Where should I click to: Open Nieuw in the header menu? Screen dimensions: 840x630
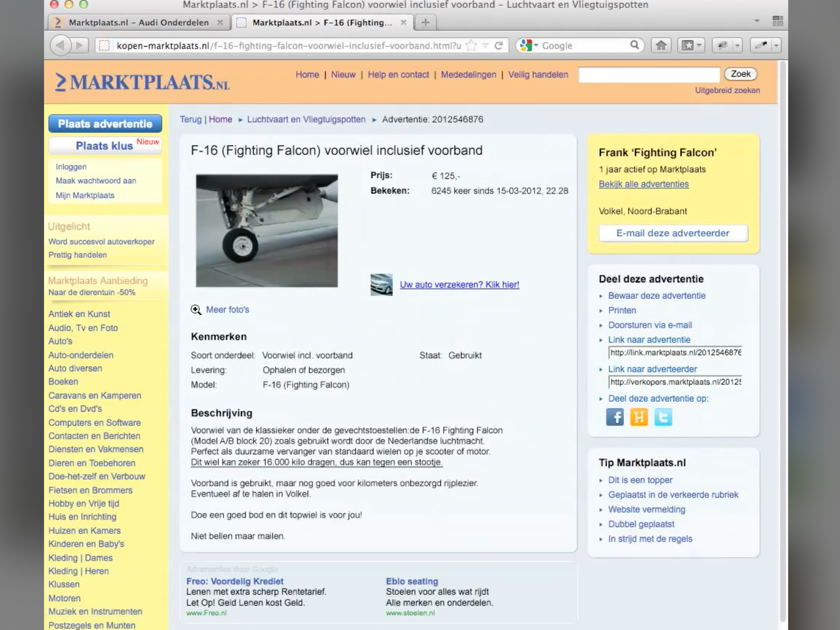point(343,74)
